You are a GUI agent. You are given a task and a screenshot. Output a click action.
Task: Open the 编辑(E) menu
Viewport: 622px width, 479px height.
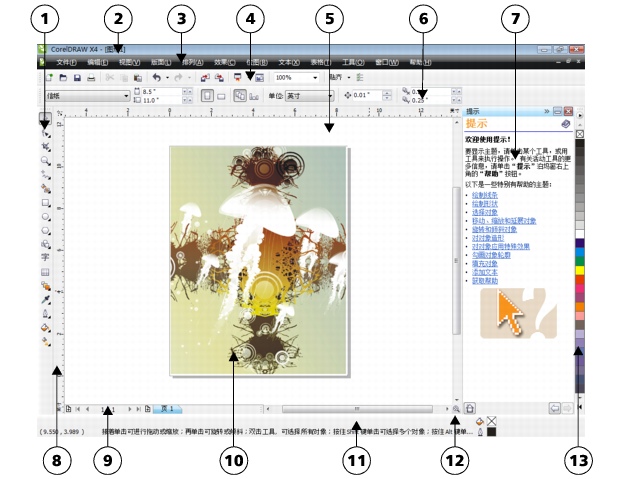pos(98,62)
